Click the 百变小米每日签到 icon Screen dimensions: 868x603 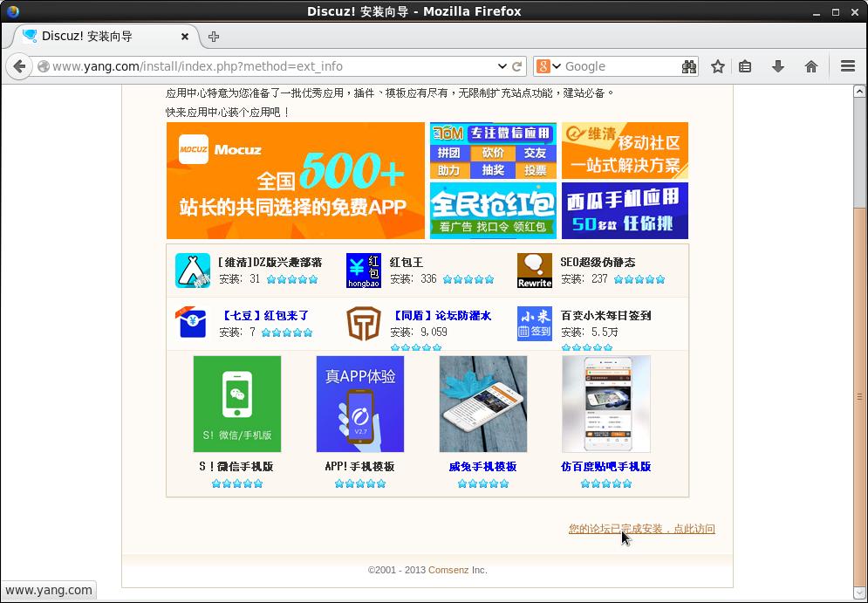pos(534,324)
